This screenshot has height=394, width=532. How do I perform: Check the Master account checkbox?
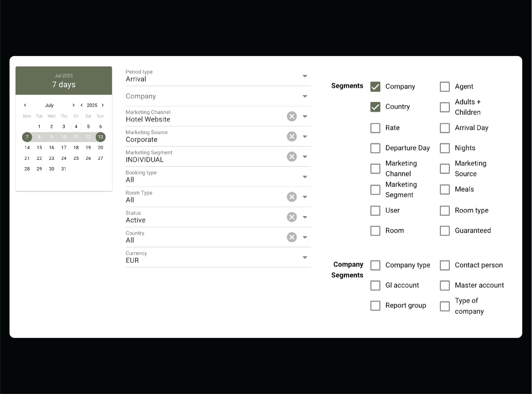[445, 285]
